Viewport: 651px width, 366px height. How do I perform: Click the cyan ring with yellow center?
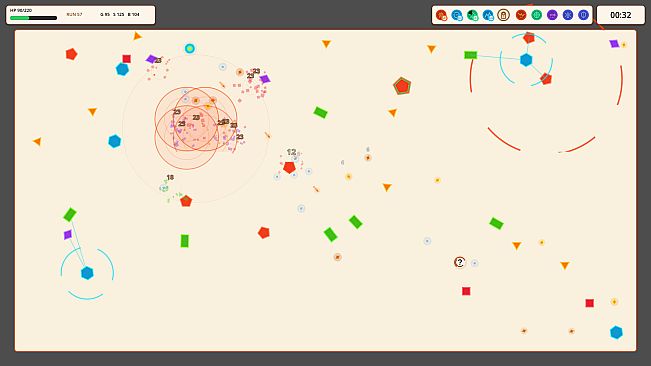[x=190, y=49]
